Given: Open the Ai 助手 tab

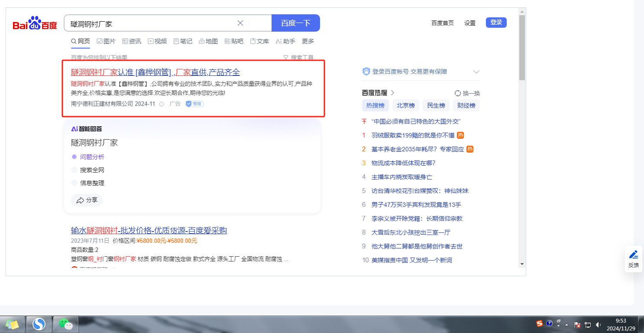Looking at the screenshot, I should pyautogui.click(x=285, y=41).
